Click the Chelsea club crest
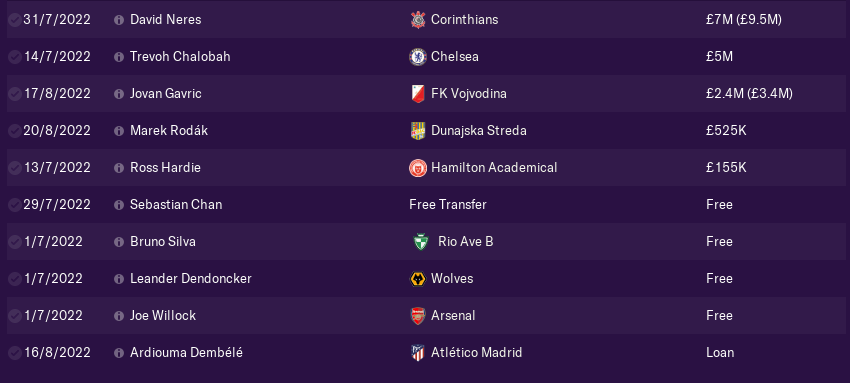850x383 pixels. point(418,57)
